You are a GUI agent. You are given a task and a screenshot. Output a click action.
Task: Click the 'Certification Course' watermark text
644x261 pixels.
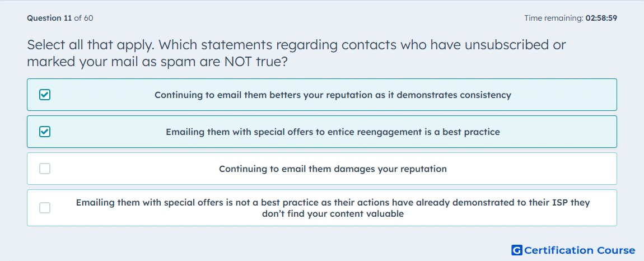click(580, 250)
